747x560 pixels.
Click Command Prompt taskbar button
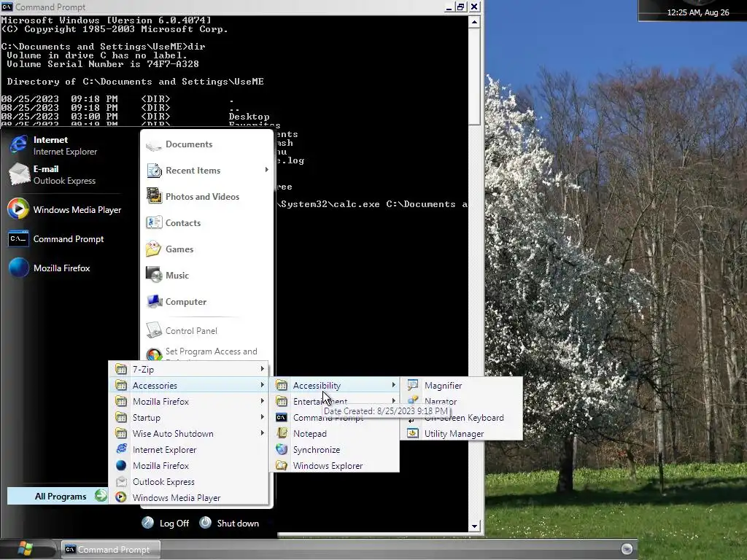(x=111, y=549)
